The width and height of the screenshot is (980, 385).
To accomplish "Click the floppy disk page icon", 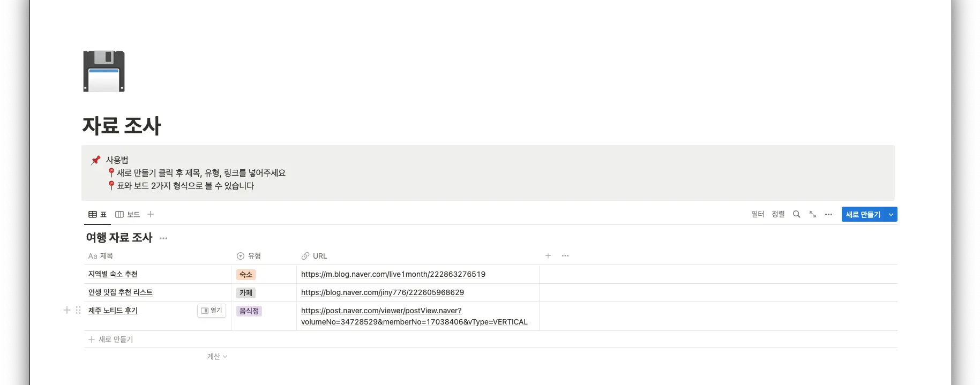I will [104, 71].
